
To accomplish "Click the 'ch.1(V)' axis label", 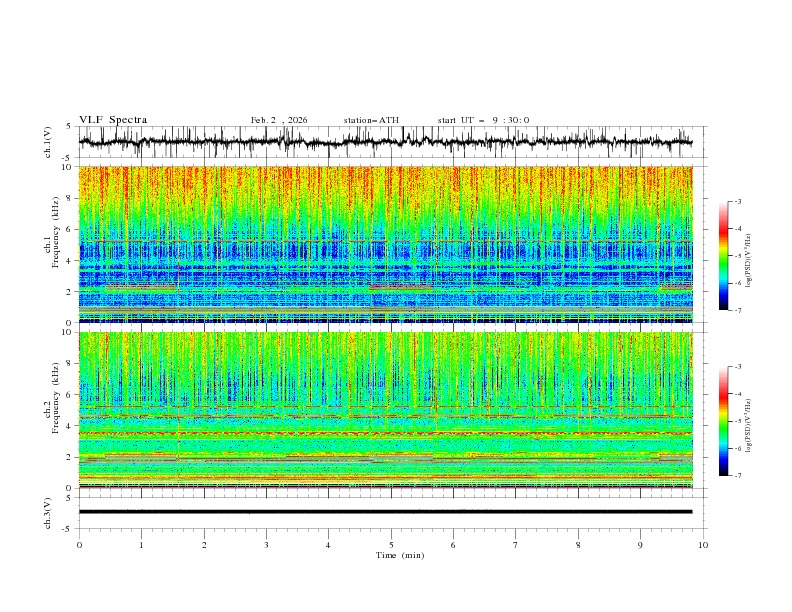I will (x=48, y=142).
